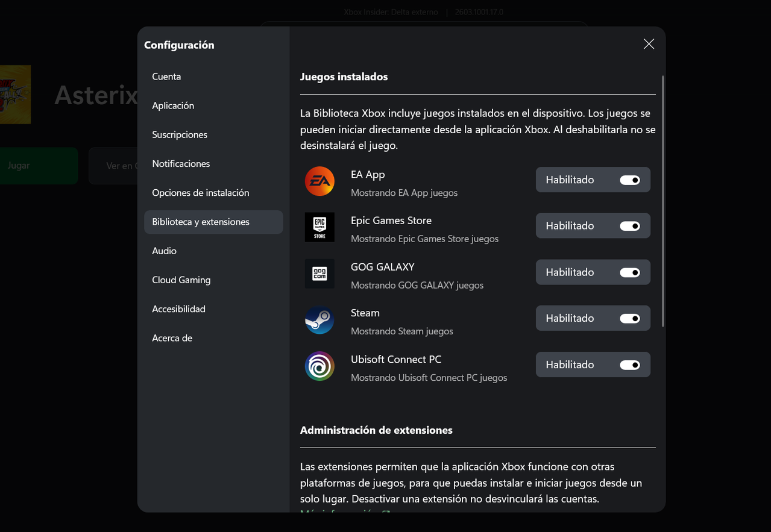771x532 pixels.
Task: Select Suscripciones in the sidebar
Action: click(213, 134)
